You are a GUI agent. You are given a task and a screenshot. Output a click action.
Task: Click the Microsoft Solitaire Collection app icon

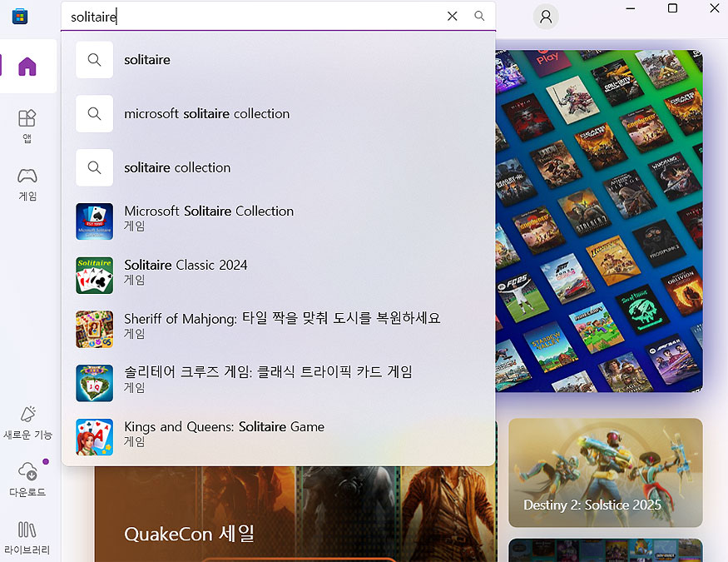pos(94,221)
